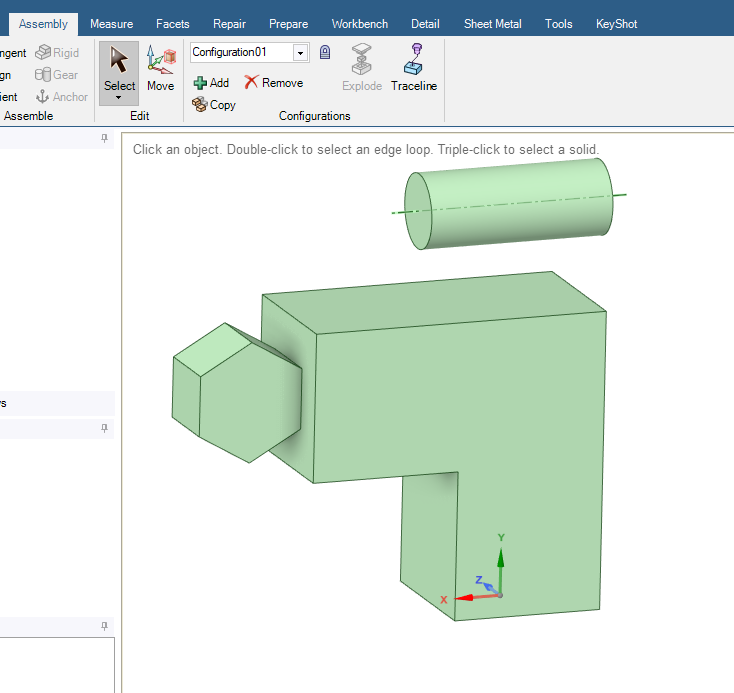Image resolution: width=734 pixels, height=693 pixels.
Task: Expand the Select tool dropdown arrow
Action: pos(119,97)
